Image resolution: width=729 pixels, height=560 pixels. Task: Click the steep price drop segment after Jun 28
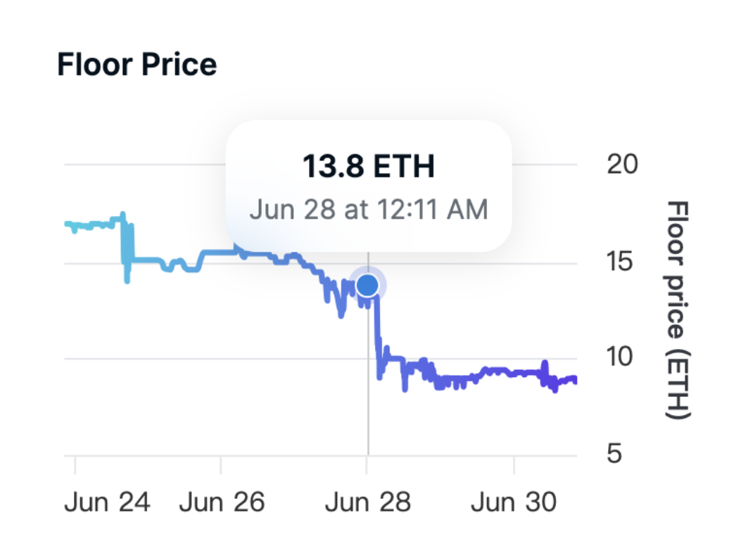coord(378,331)
